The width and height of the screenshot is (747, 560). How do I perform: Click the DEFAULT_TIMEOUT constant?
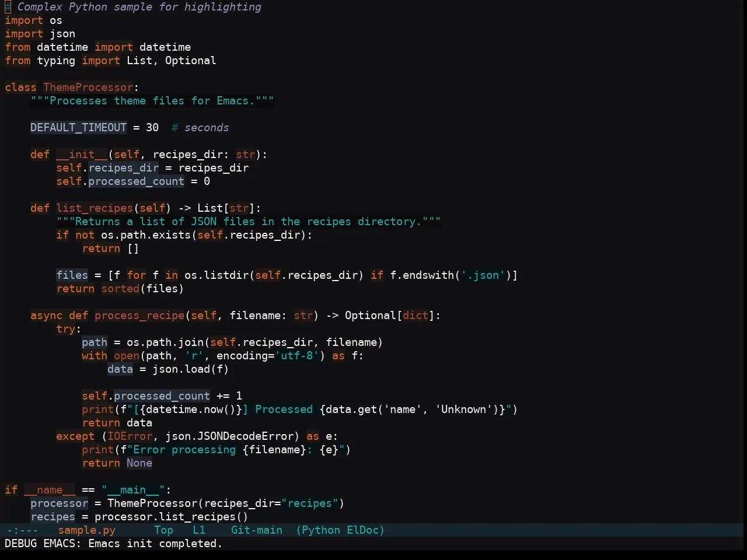pos(78,128)
